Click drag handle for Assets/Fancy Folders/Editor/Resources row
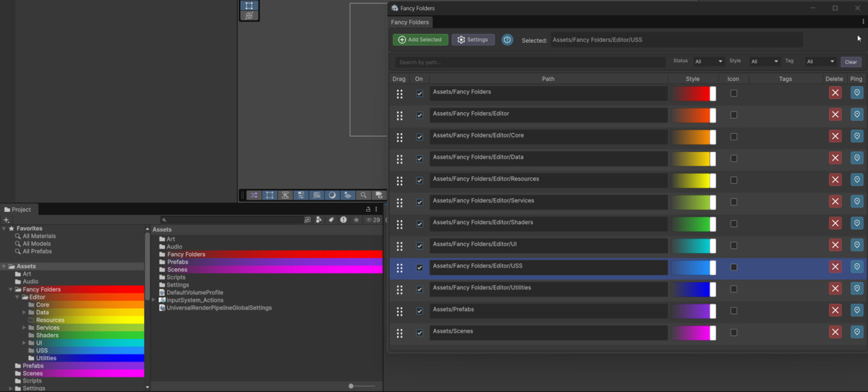 pyautogui.click(x=399, y=181)
